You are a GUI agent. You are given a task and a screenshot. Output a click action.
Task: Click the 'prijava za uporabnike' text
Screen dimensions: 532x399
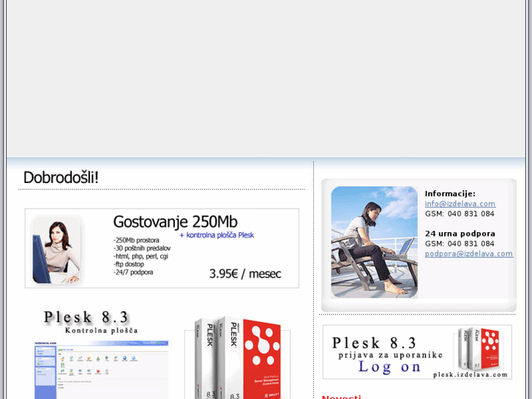(x=391, y=355)
